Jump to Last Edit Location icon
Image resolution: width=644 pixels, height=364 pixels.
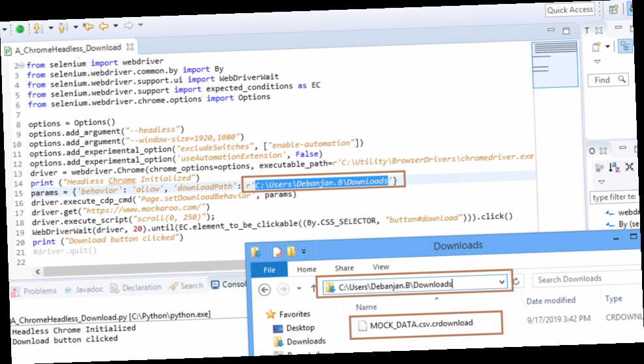pos(88,27)
